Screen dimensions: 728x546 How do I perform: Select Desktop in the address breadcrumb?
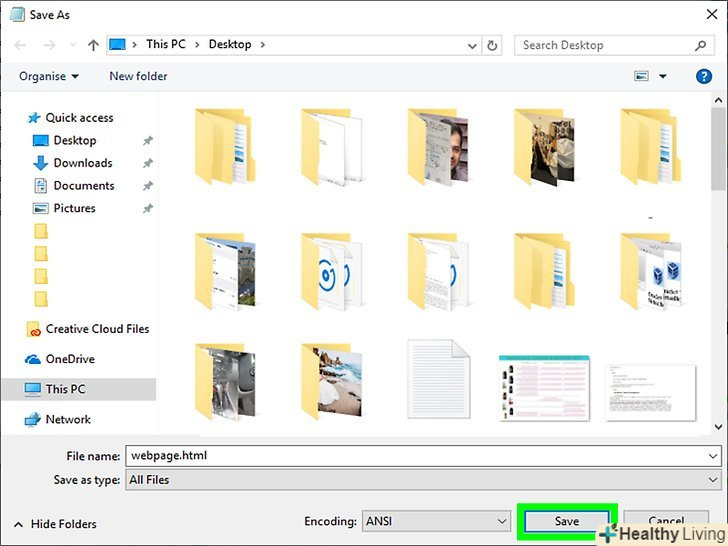[230, 44]
